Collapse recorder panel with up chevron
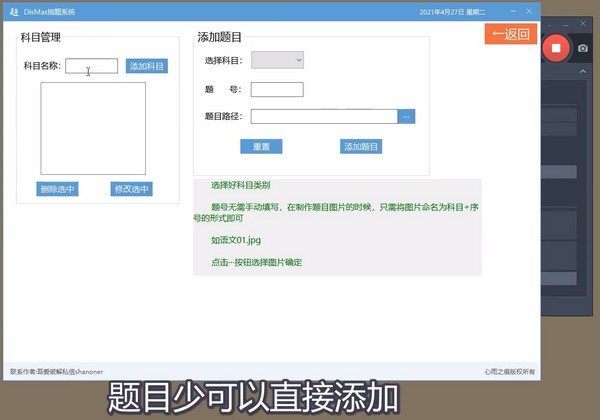Screen dimensions: 600x420 (582, 71)
